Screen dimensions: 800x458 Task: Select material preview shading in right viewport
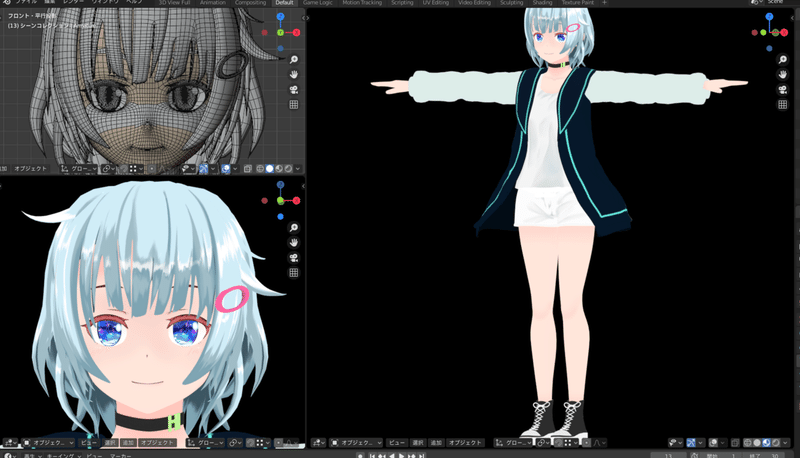point(767,443)
